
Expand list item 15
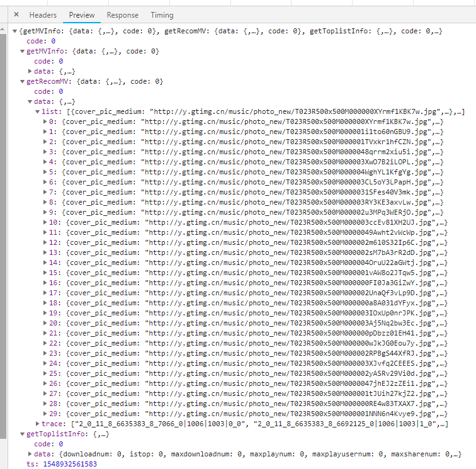click(45, 273)
